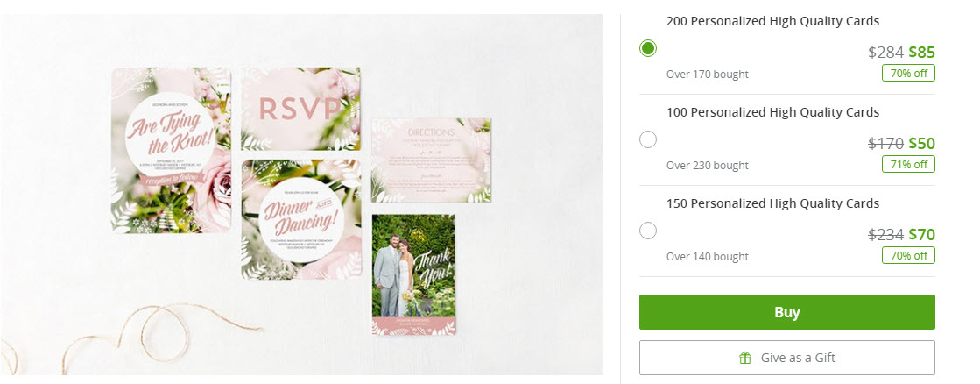Click the 70% off badge for 200 cards
The height and width of the screenshot is (384, 980).
(x=909, y=73)
